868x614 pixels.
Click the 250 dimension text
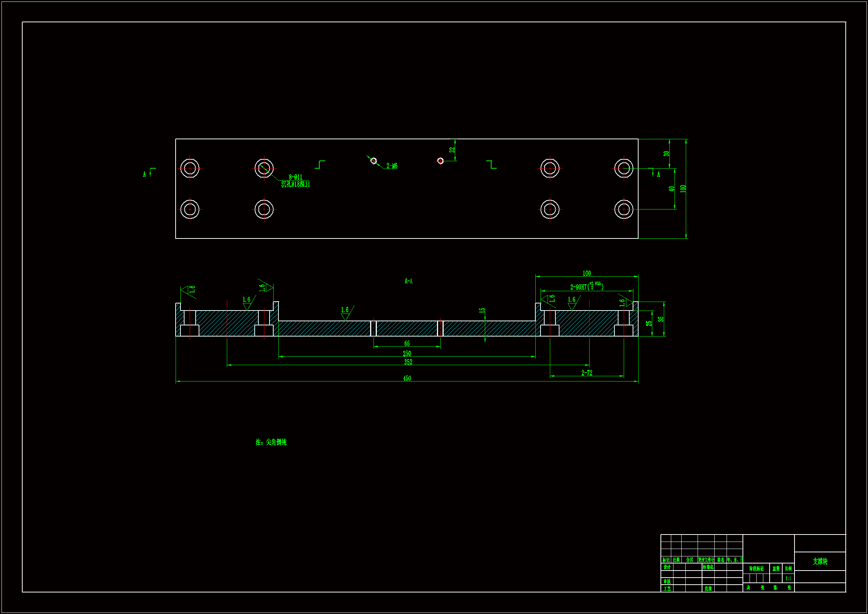click(x=407, y=353)
